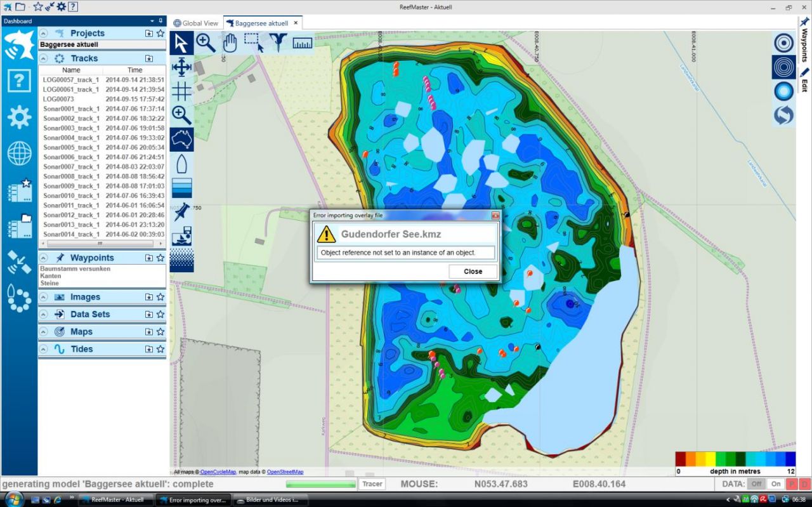The height and width of the screenshot is (507, 812).
Task: Toggle the red P data button
Action: [792, 484]
